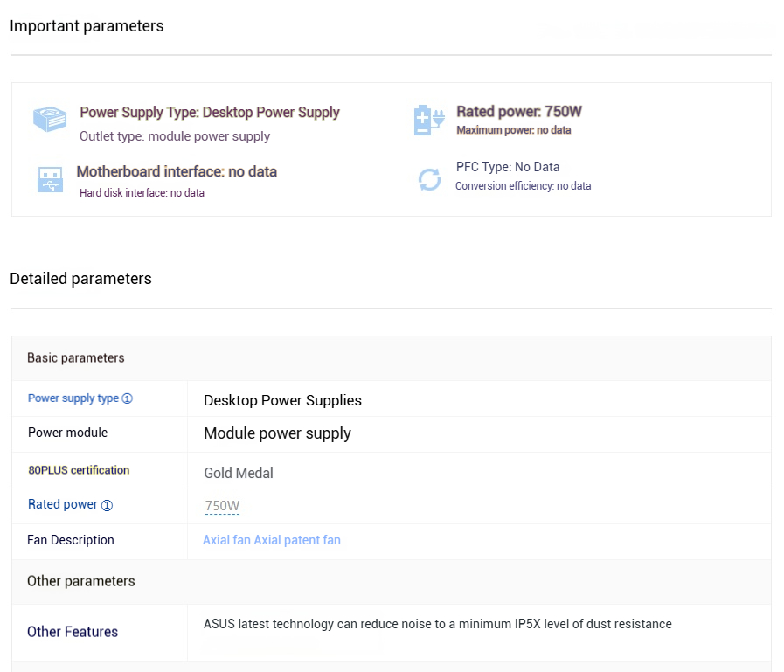This screenshot has height=672, width=784.
Task: Click info icon next to Power supply type
Action: click(x=128, y=398)
